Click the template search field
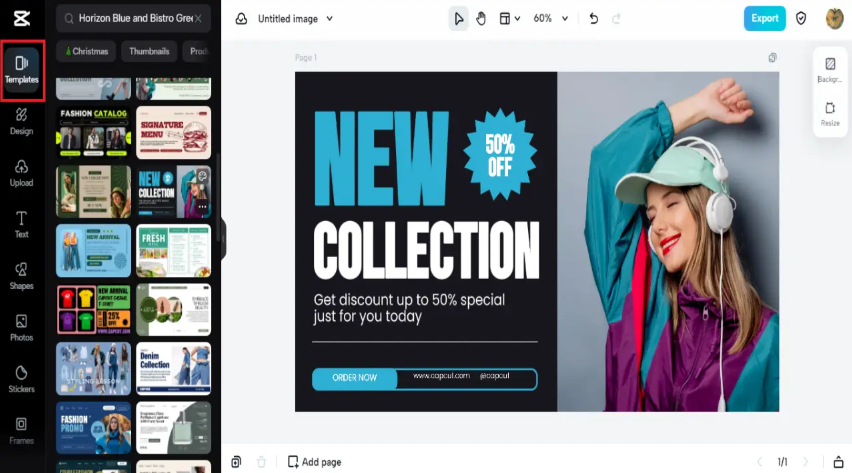Viewport: 852px width, 473px height. 133,18
